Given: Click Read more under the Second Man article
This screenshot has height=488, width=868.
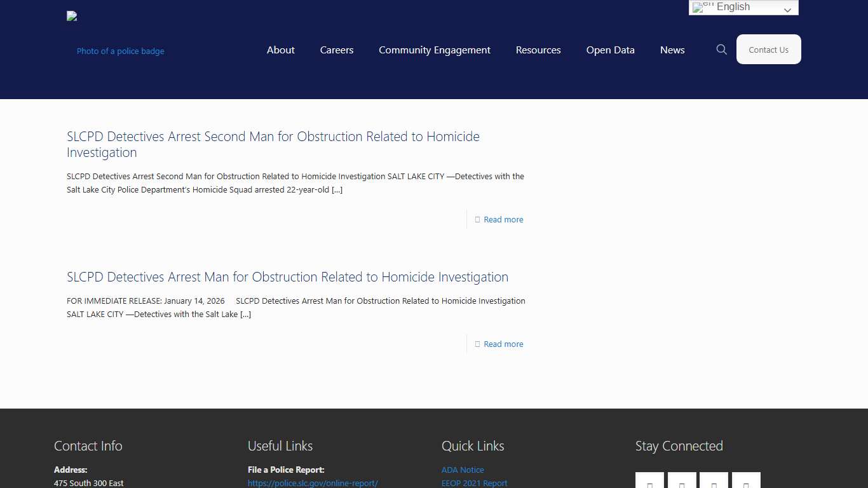Looking at the screenshot, I should (503, 220).
